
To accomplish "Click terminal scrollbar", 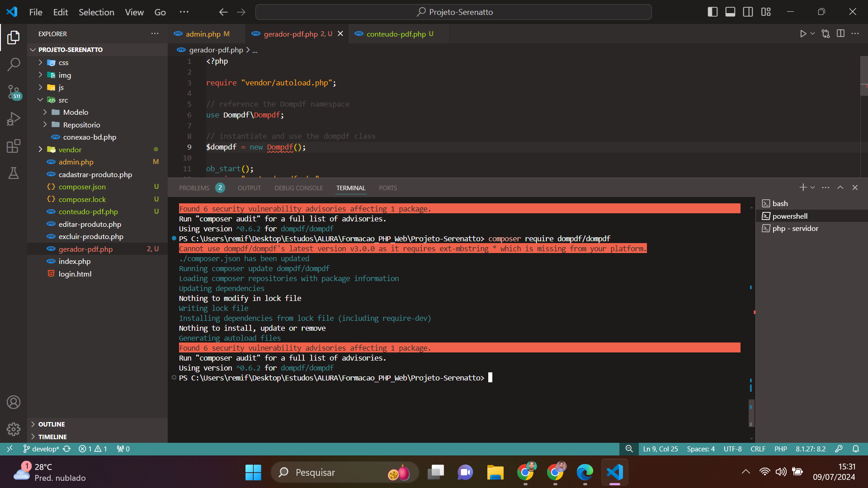I will pos(751,413).
